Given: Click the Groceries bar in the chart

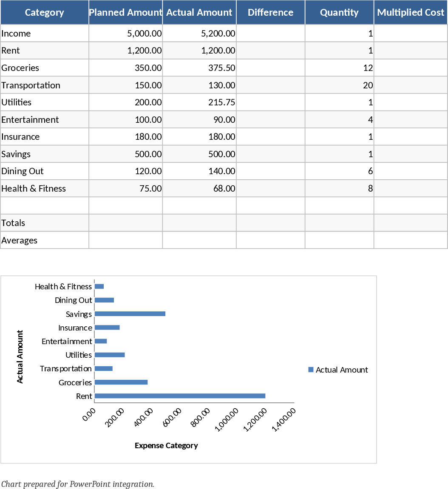Looking at the screenshot, I should click(x=121, y=382).
